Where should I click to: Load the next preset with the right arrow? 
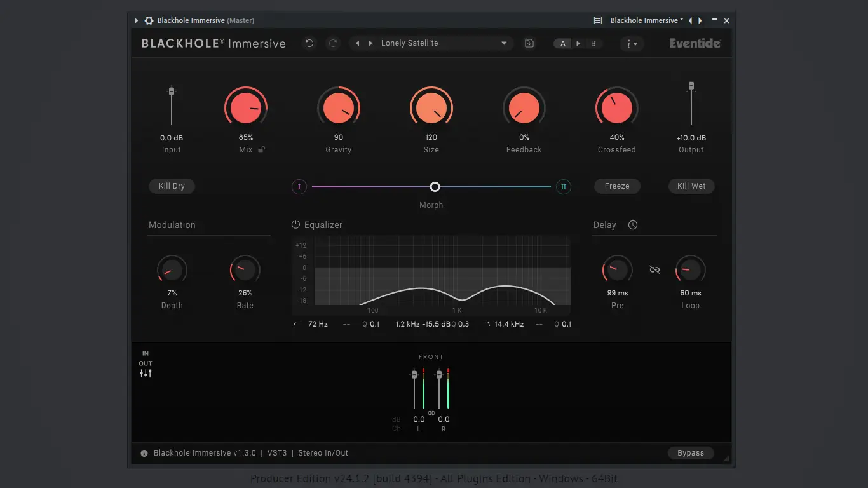[370, 43]
